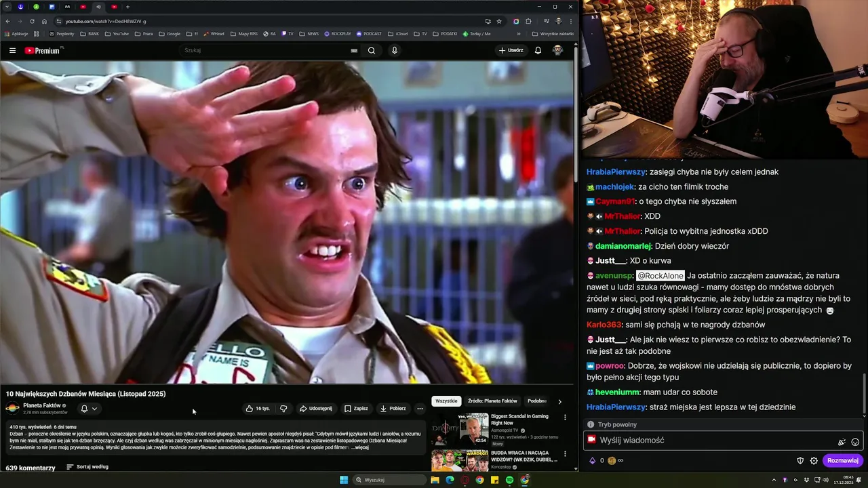This screenshot has width=868, height=488.
Task: Open Biggest Scandal In Gaming video thumbnail
Action: [460, 428]
